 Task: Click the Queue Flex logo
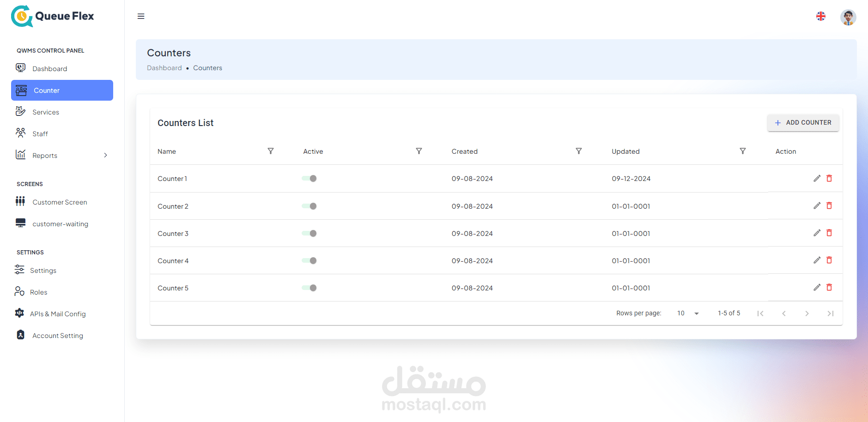pos(53,16)
